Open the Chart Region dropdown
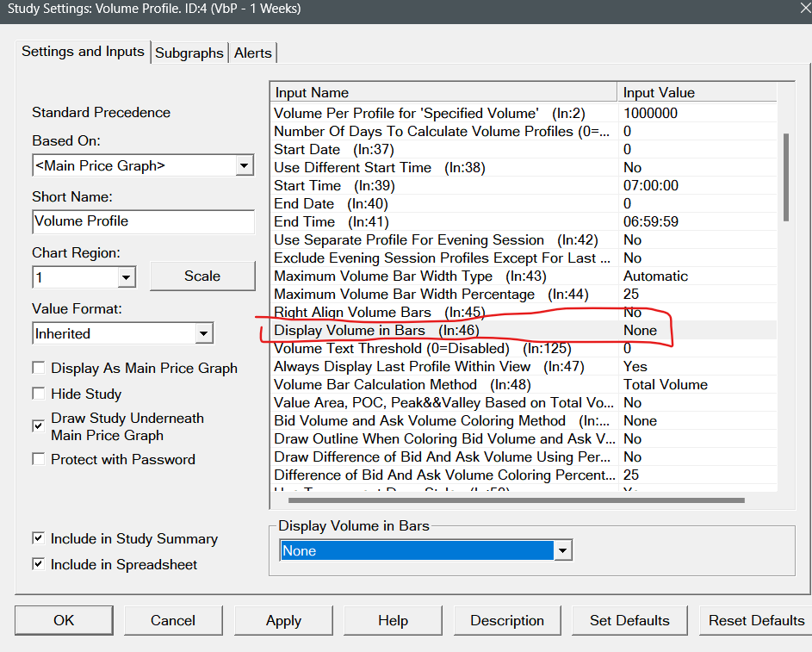This screenshot has height=652, width=812. point(126,277)
